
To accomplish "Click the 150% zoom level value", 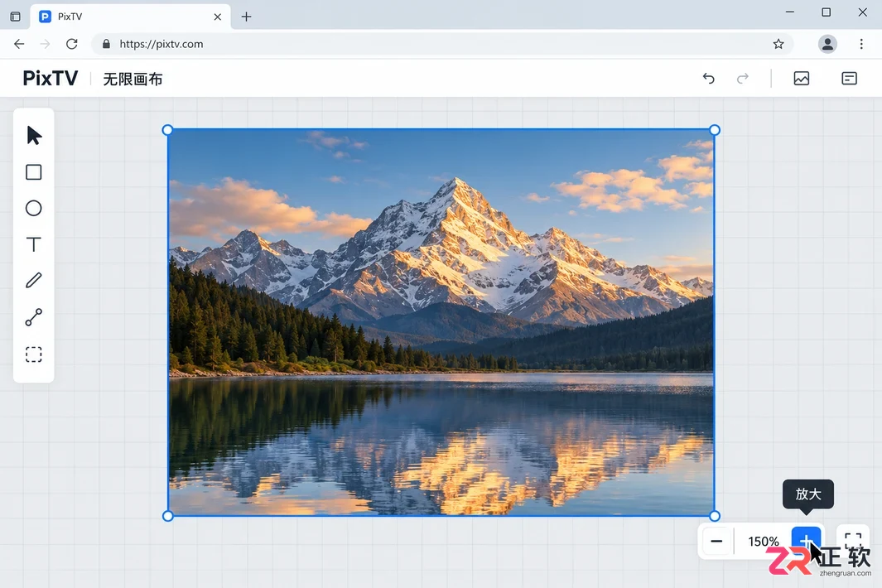I will point(764,542).
